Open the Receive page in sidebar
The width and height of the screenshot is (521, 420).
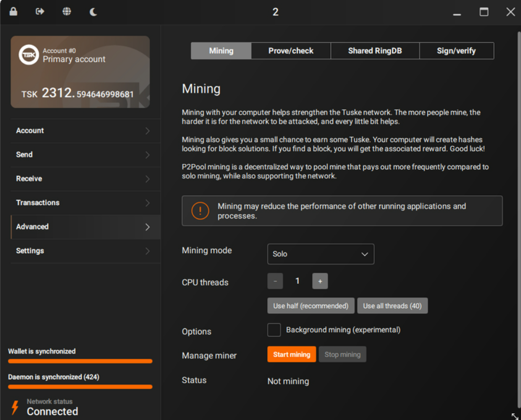86,179
